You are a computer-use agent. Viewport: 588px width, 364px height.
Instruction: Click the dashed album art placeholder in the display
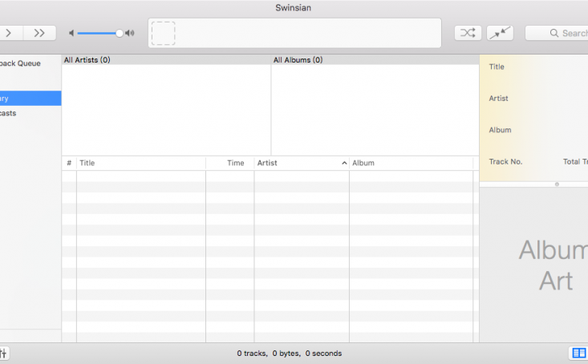[163, 34]
